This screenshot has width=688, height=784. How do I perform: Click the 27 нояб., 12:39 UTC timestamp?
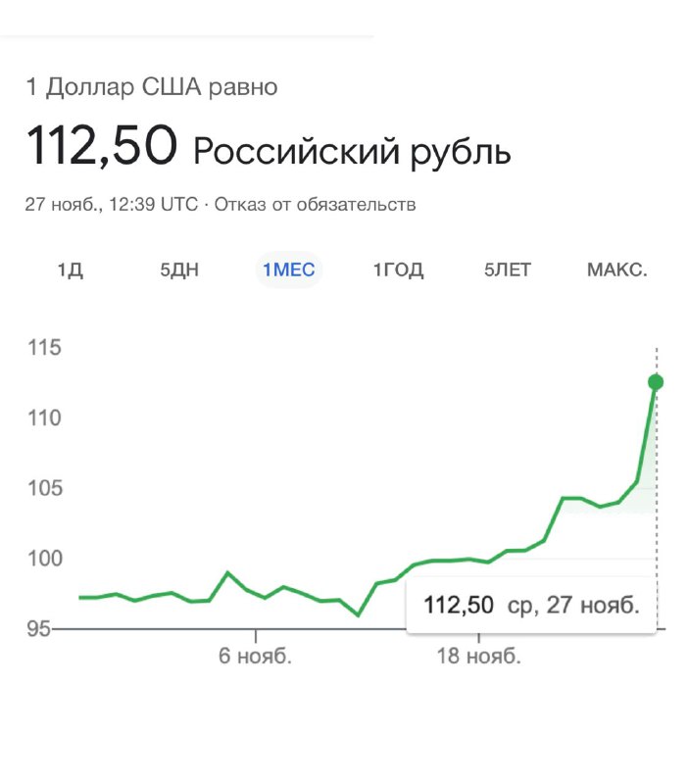click(x=112, y=205)
